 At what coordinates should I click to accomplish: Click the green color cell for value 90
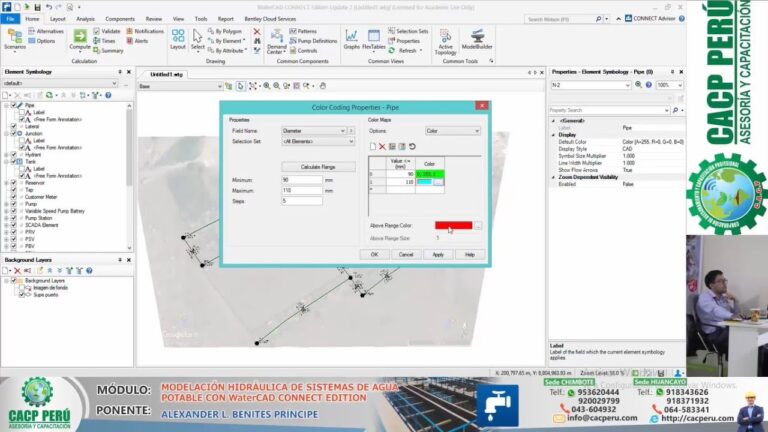click(x=430, y=174)
